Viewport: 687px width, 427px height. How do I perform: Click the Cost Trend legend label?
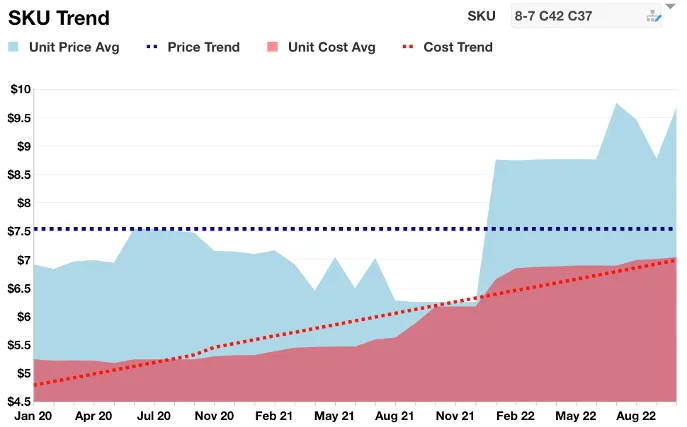point(458,47)
